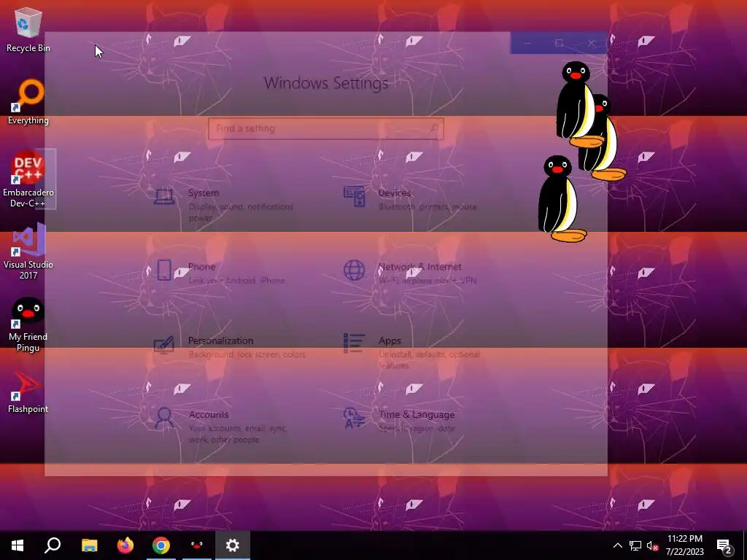Click in the Find a setting search box

[326, 128]
